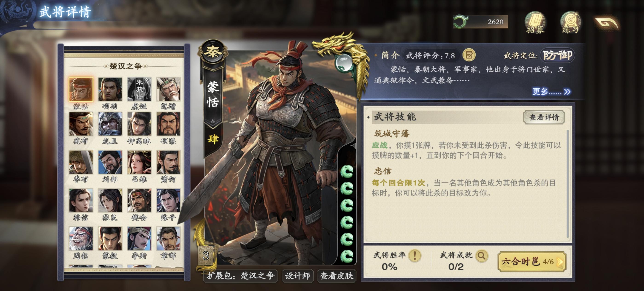Select the 刘邦 general portrait
This screenshot has width=644, height=291.
(110, 166)
